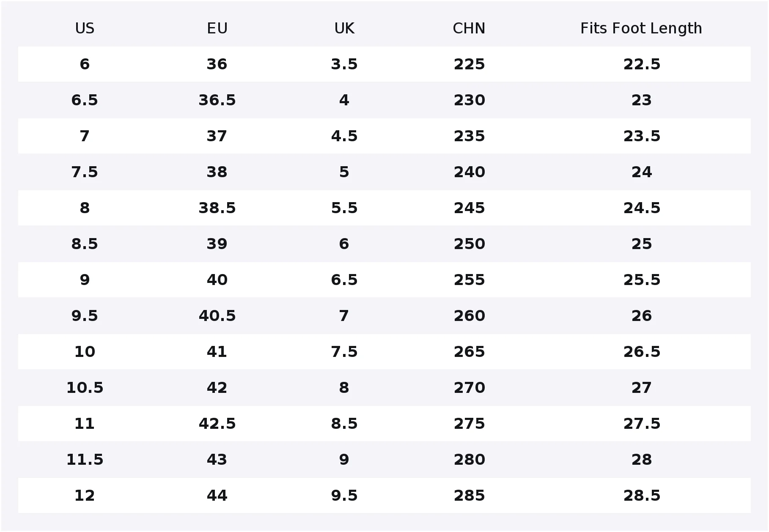The height and width of the screenshot is (532, 769).
Task: Select US size 12 cell
Action: tap(85, 496)
